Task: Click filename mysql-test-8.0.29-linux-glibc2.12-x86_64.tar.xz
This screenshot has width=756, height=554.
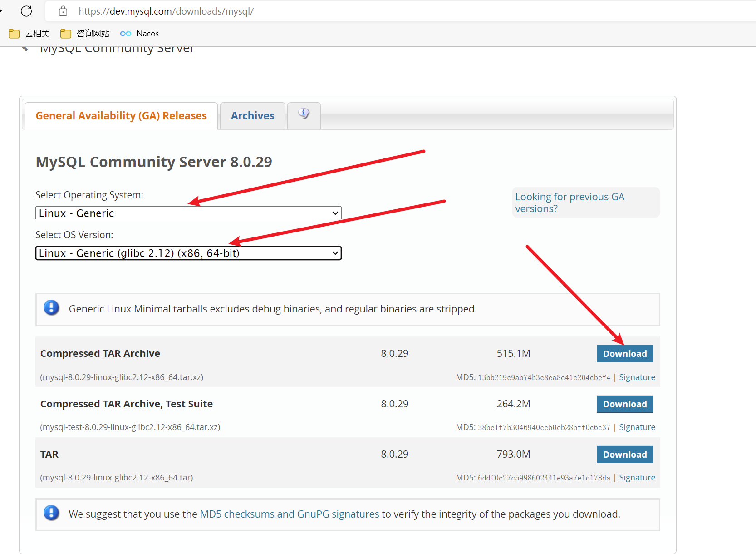Action: pyautogui.click(x=130, y=427)
